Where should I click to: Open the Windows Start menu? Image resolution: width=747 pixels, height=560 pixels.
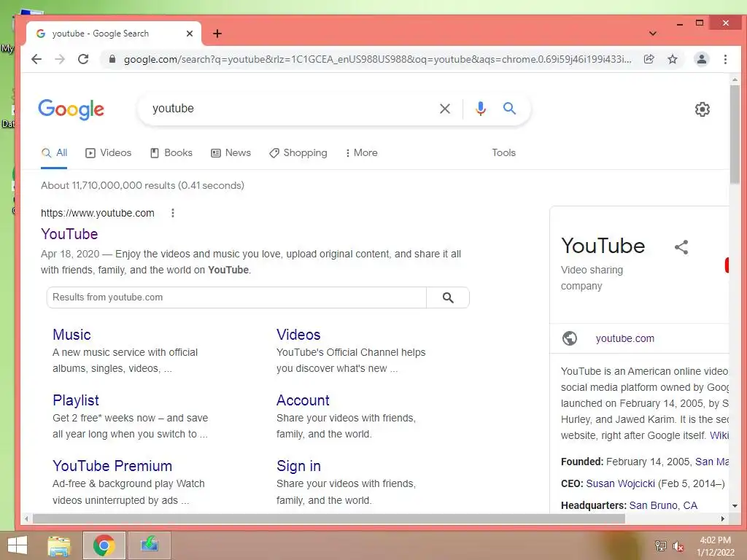[x=18, y=545]
